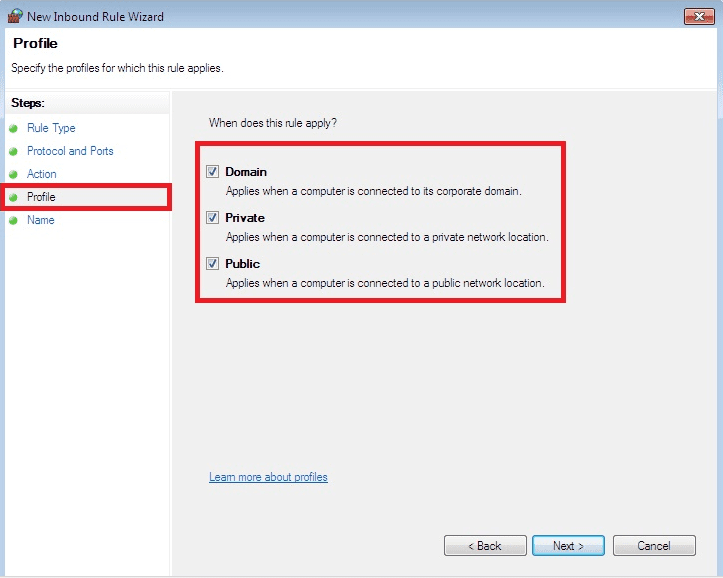This screenshot has height=578, width=723.
Task: Click the New Inbound Rule Wizard title text
Action: (96, 17)
